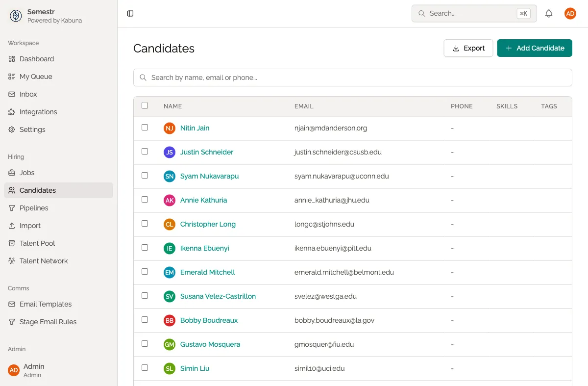Click the notification bell icon
The width and height of the screenshot is (588, 386).
(549, 13)
